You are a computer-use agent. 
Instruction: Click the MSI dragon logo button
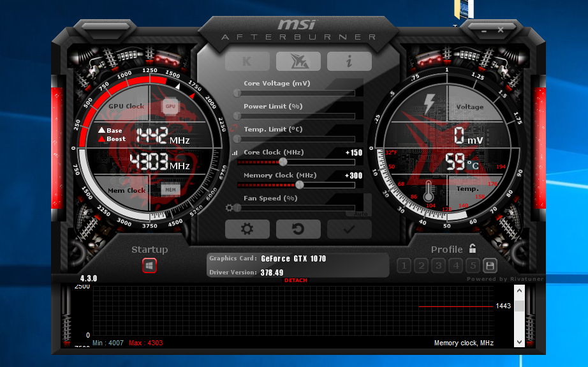point(298,61)
